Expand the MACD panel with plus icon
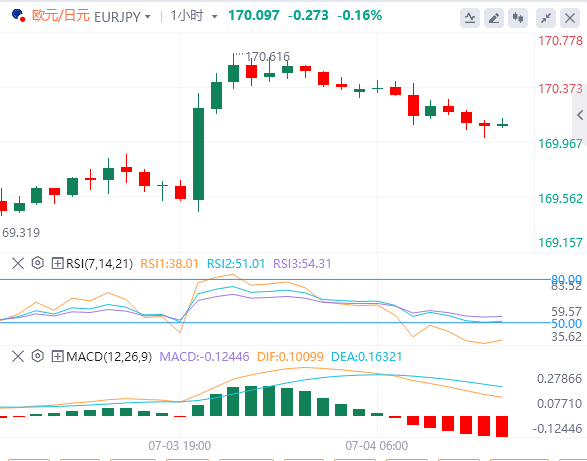This screenshot has height=461, width=587. click(x=57, y=356)
